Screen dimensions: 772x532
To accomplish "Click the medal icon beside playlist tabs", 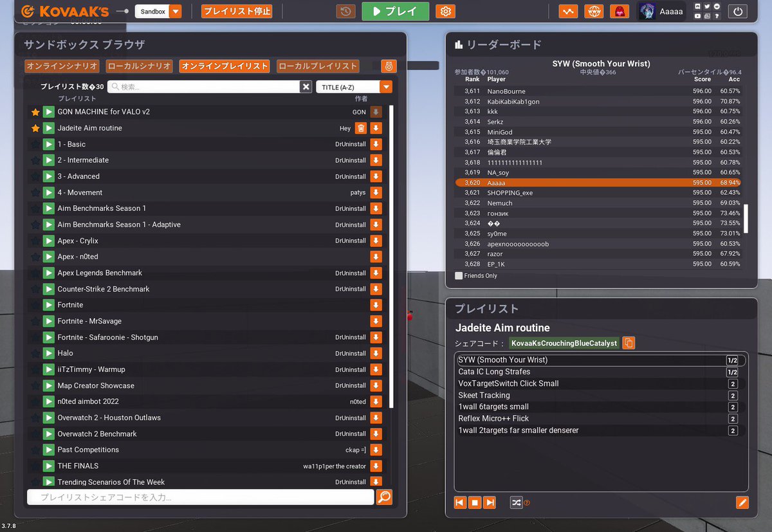I will 388,66.
